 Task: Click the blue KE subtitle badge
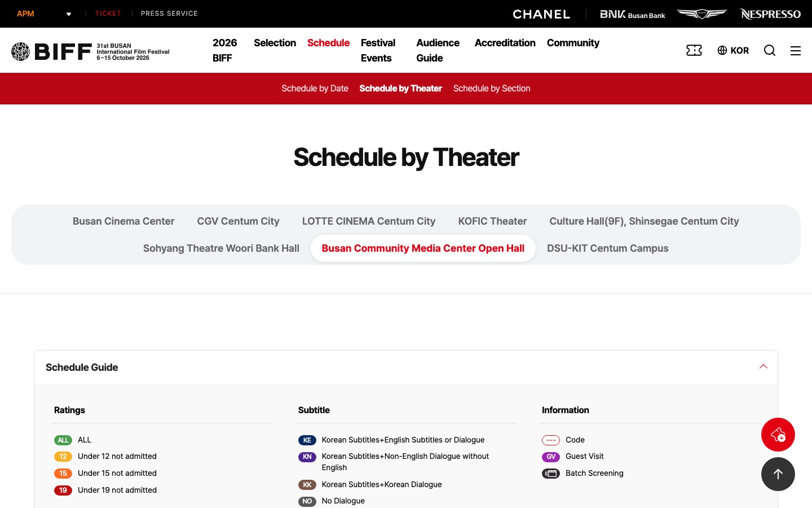[307, 440]
